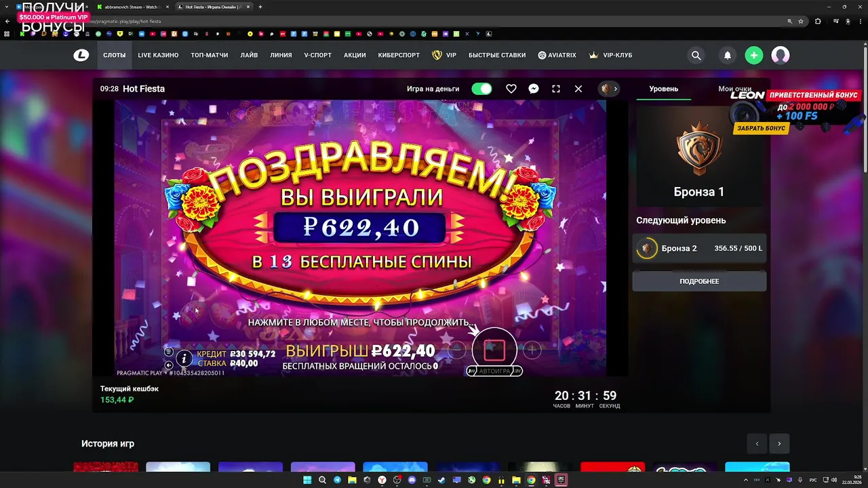This screenshot has width=868, height=488.
Task: Open the user profile avatar
Action: [781, 56]
